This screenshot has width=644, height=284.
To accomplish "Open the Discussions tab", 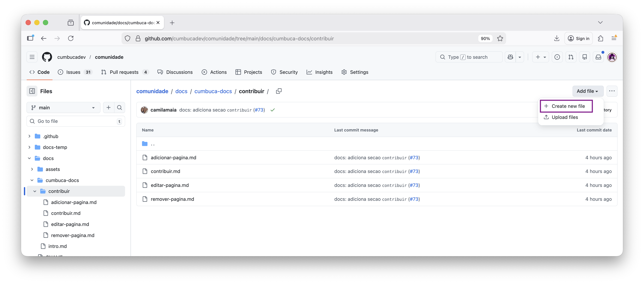I will (x=175, y=72).
